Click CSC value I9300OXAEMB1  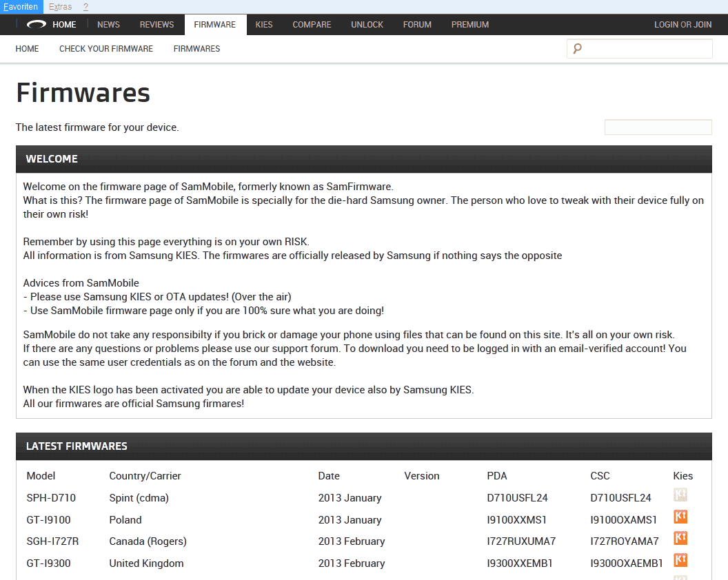click(x=627, y=563)
